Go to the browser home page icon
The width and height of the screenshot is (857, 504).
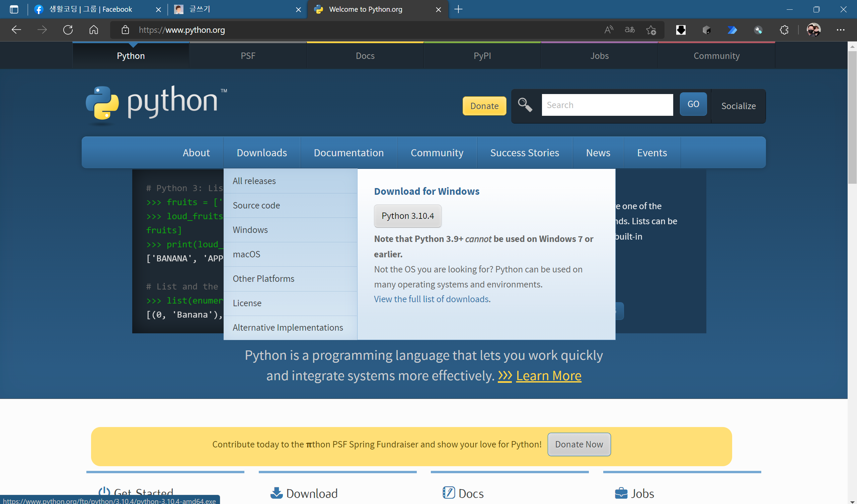coord(93,30)
